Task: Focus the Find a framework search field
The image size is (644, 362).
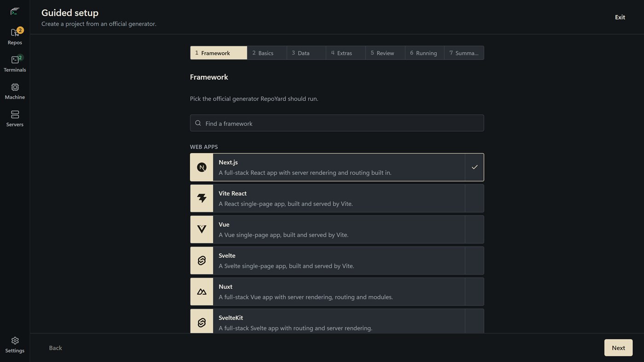Action: pyautogui.click(x=337, y=123)
